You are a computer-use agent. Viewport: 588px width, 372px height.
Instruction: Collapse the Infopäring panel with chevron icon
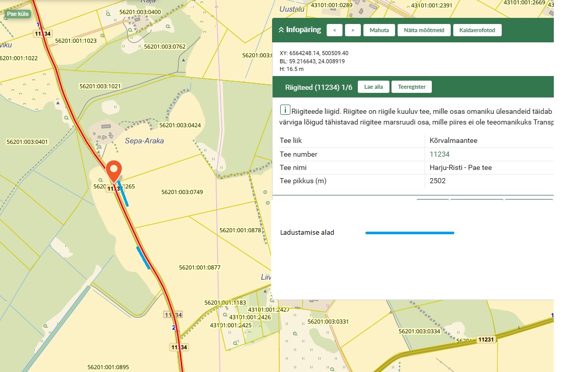coord(281,30)
